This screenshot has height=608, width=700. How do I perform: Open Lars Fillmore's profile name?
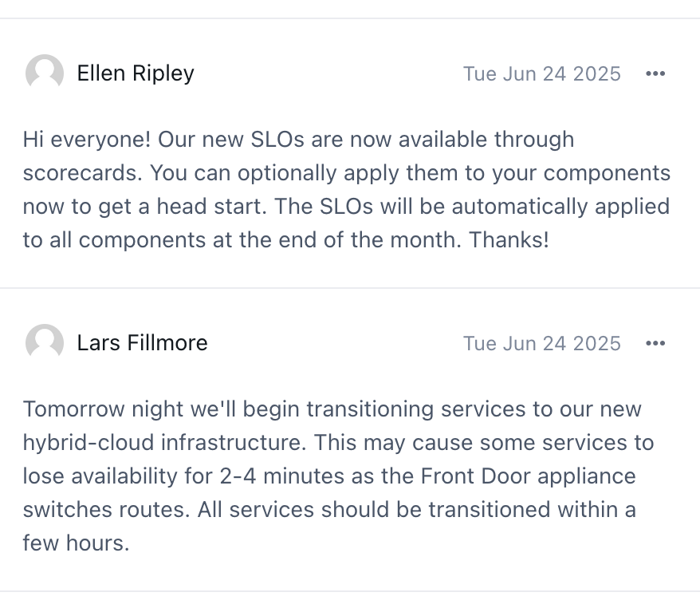tap(143, 343)
